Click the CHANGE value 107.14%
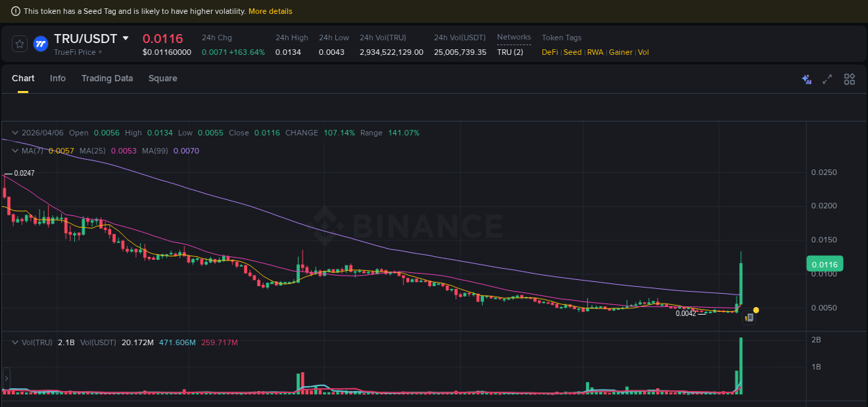This screenshot has height=407, width=868. point(339,133)
